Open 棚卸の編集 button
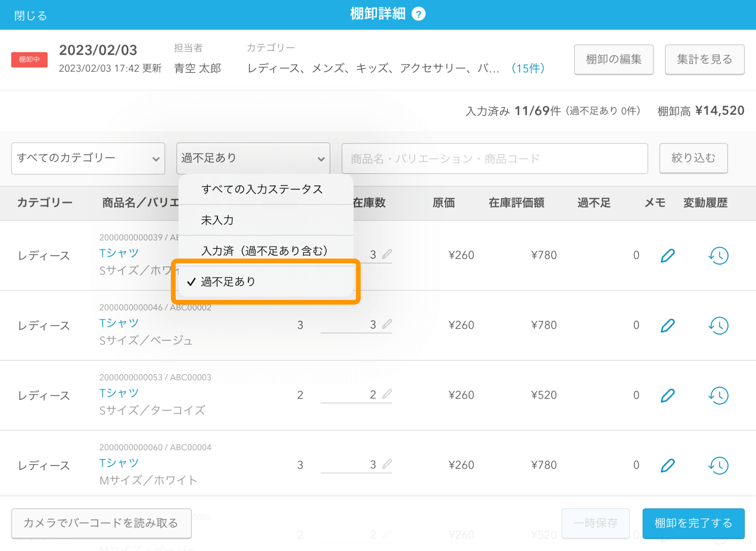The width and height of the screenshot is (756, 551). [x=613, y=59]
